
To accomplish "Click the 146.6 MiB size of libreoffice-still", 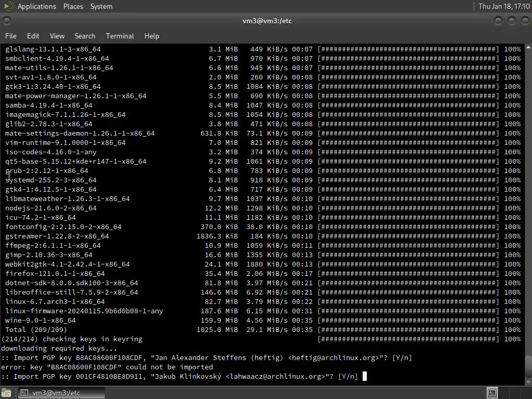I will (x=219, y=292).
